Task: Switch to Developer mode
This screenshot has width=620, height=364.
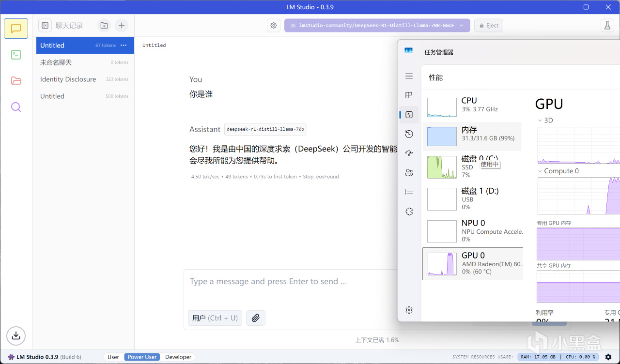Action: [178, 357]
